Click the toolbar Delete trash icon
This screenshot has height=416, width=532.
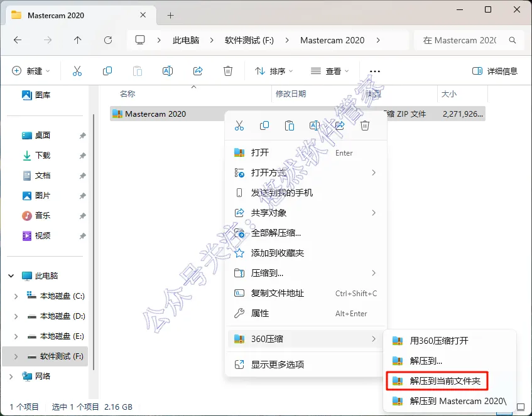click(x=228, y=71)
